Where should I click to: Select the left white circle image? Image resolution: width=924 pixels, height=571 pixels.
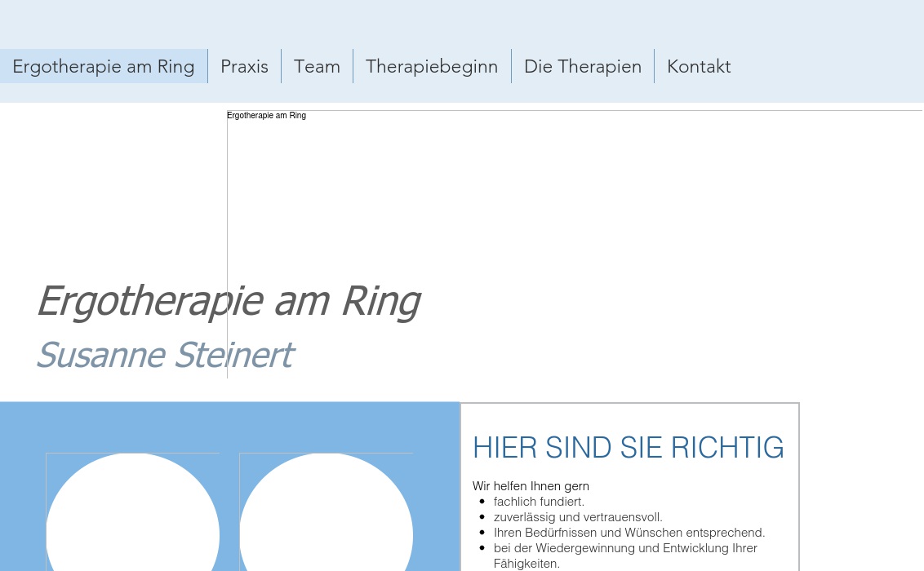[x=132, y=522]
